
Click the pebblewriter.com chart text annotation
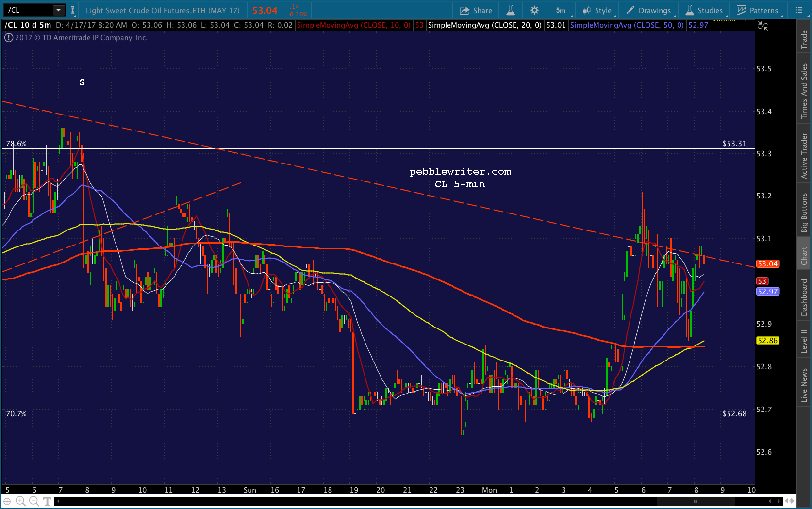click(x=460, y=172)
